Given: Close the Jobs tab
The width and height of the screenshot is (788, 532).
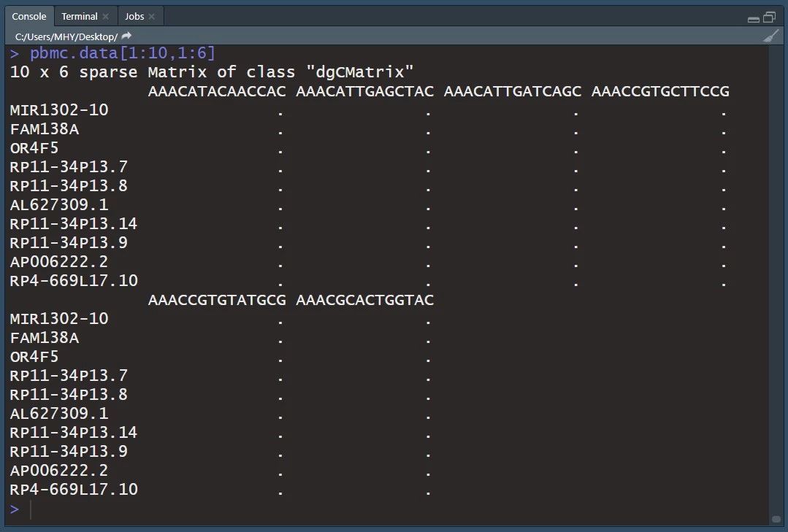Looking at the screenshot, I should point(152,17).
